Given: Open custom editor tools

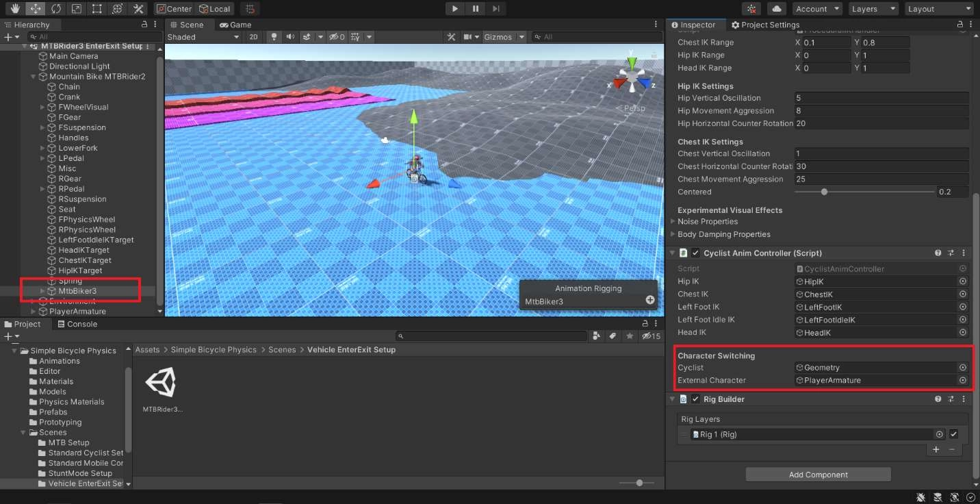Looking at the screenshot, I should [138, 9].
